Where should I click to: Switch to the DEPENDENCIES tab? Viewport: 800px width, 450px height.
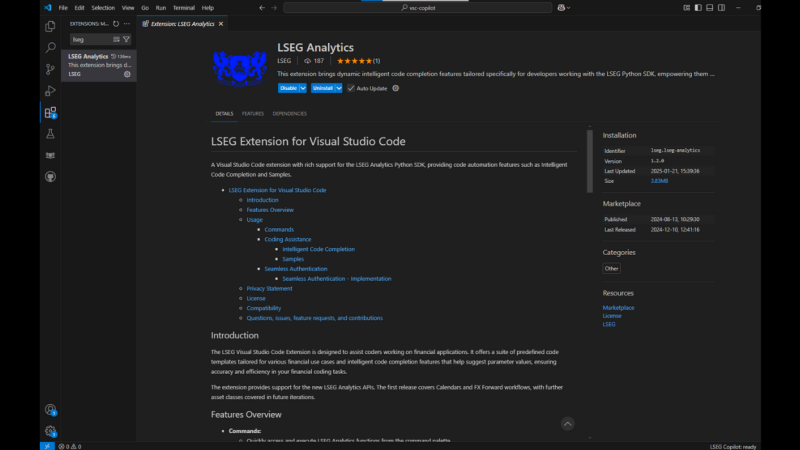(x=289, y=114)
